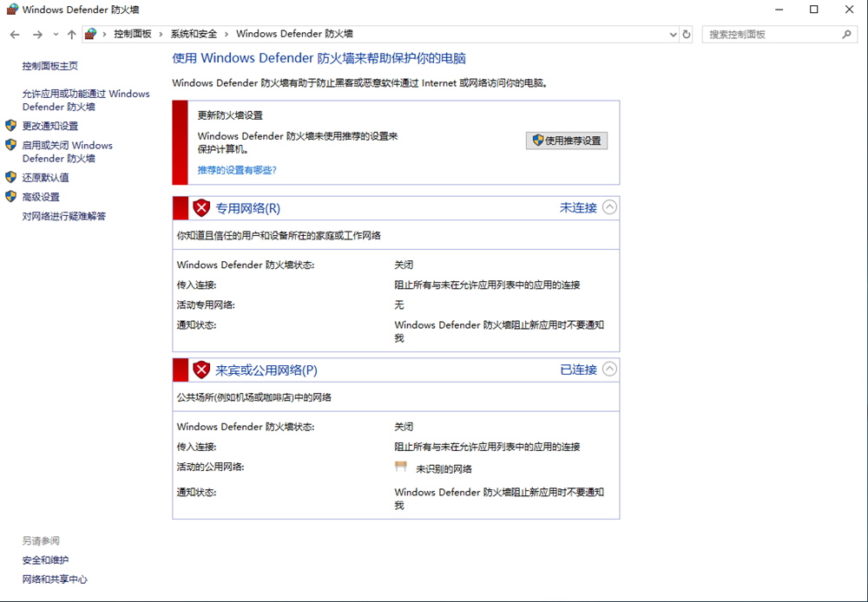
Task: Click red shield icon beside 来宾或公用网络
Action: point(201,370)
